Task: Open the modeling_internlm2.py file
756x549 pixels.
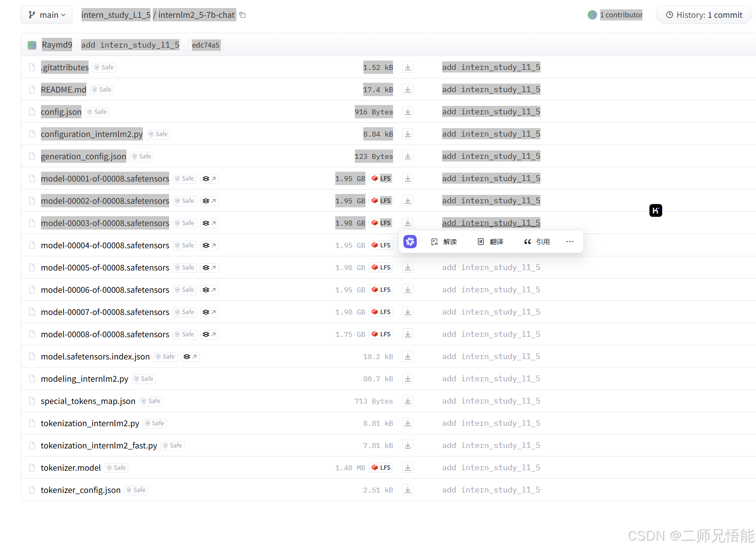Action: (84, 379)
